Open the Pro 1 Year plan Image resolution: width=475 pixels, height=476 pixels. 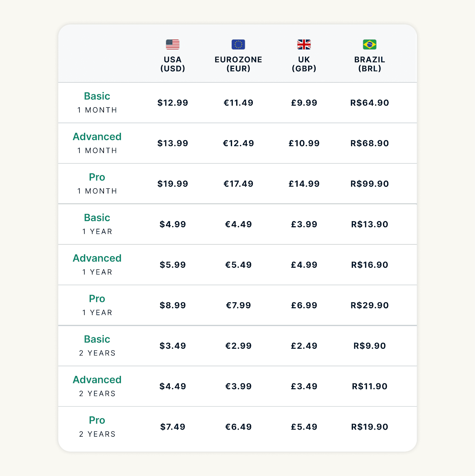pyautogui.click(x=97, y=304)
